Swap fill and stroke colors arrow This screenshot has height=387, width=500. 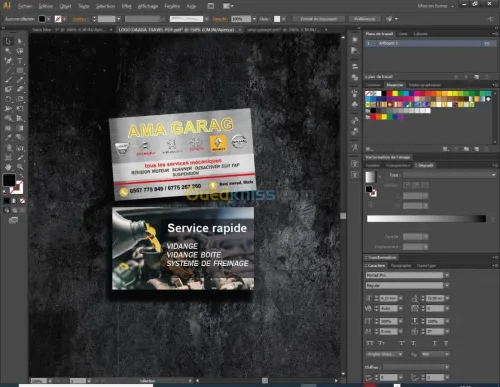(x=22, y=176)
